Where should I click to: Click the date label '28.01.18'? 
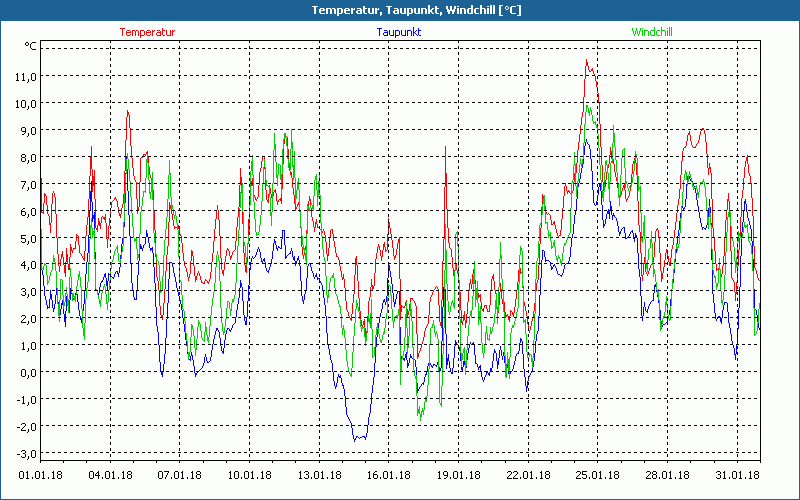coord(667,475)
